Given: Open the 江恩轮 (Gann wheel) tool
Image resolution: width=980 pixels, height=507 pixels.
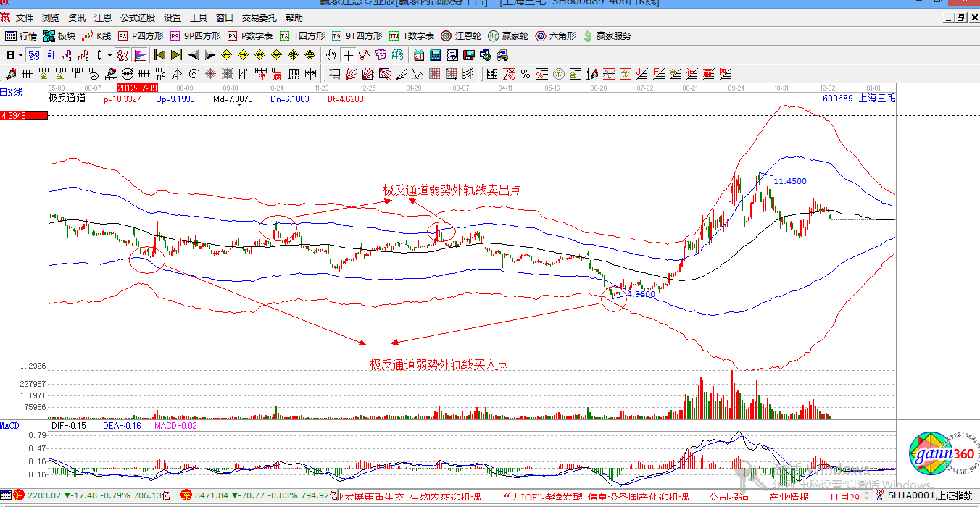Looking at the screenshot, I should click(468, 36).
